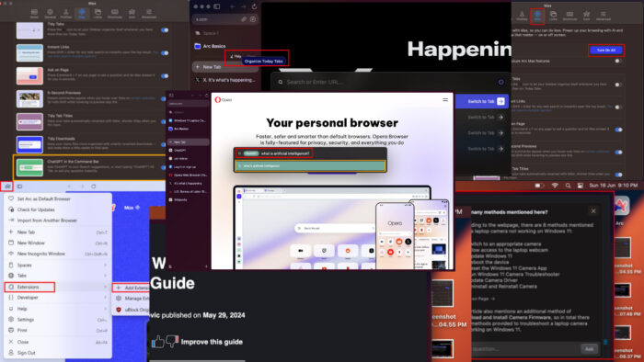Click New Tab button in X.com sidebar

(x=225, y=67)
